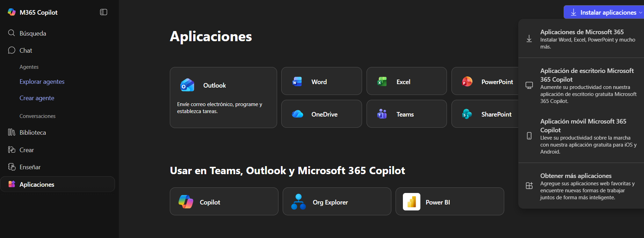Launch Org Explorer
This screenshot has height=238, width=644.
pos(337,201)
